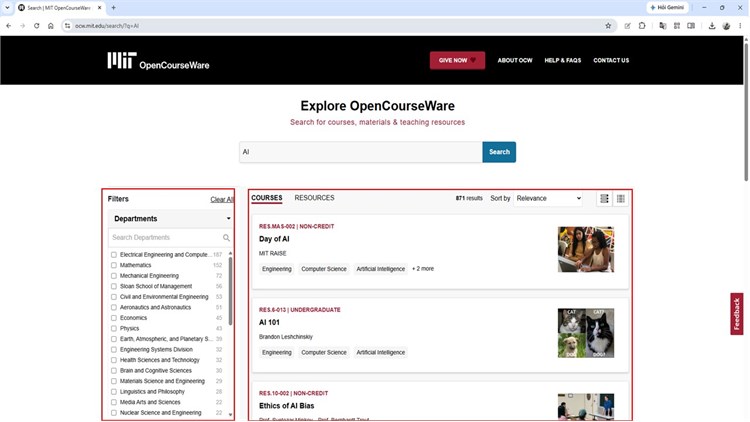The image size is (750, 422).
Task: Open Ethics of AI Bias course
Action: coord(287,406)
